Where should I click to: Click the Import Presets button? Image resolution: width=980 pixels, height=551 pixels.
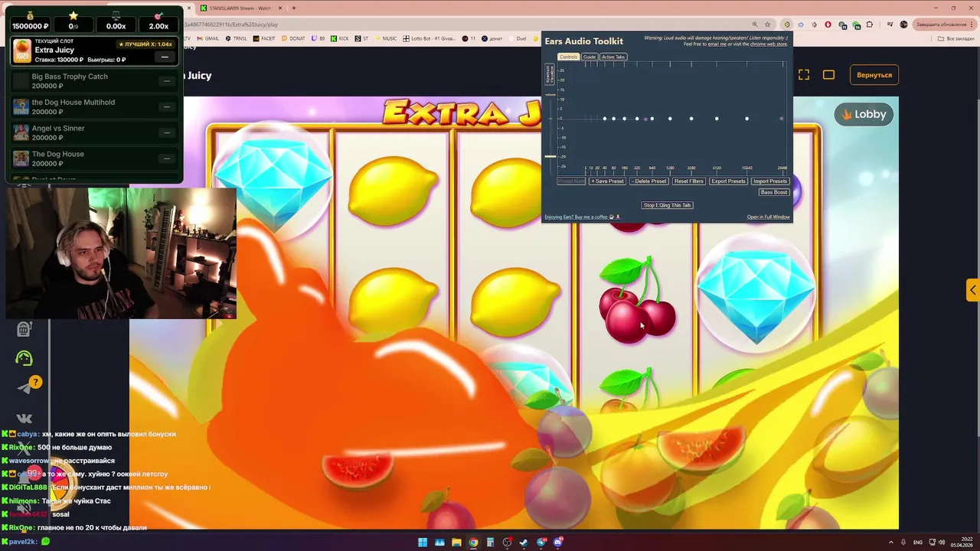(x=769, y=181)
